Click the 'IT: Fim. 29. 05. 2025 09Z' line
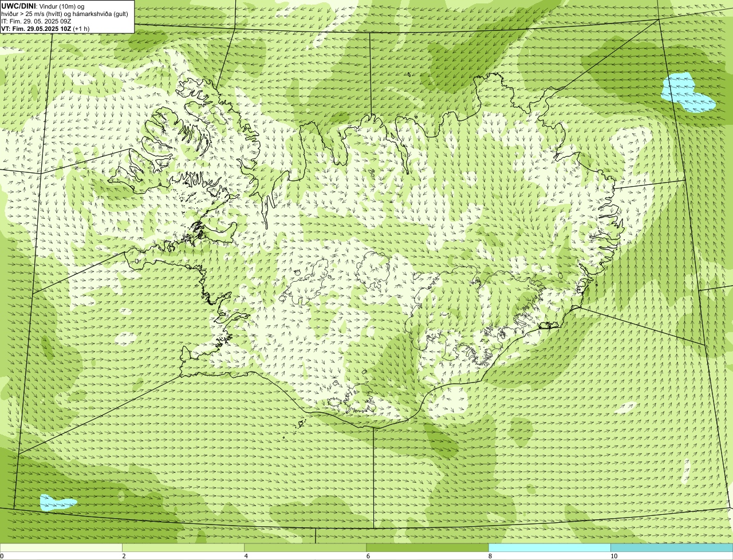The image size is (733, 560). click(36, 21)
